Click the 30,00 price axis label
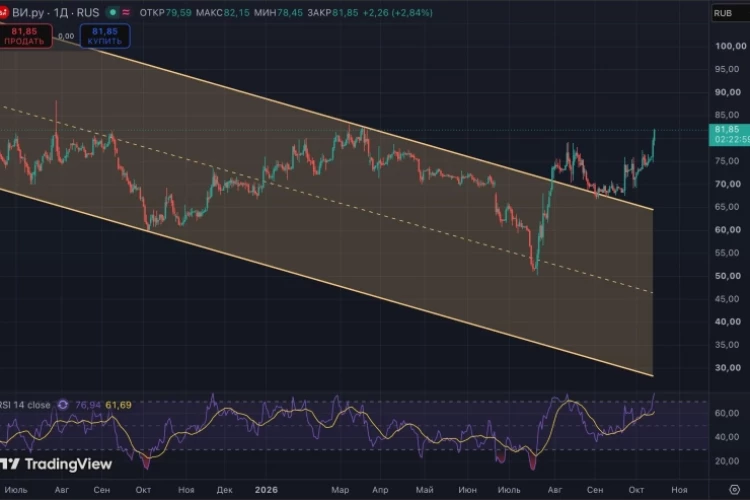This screenshot has width=750, height=500. [728, 367]
